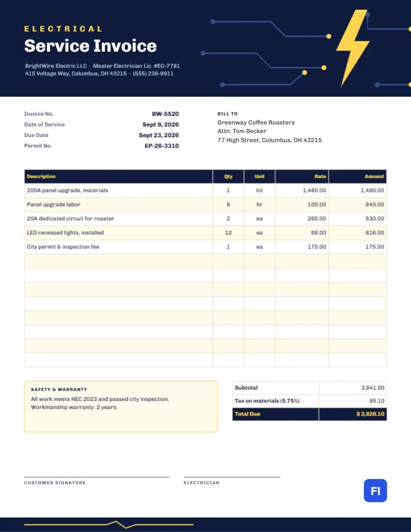Select the Due Date label
Viewport: 411px width, 532px height.
(36, 135)
